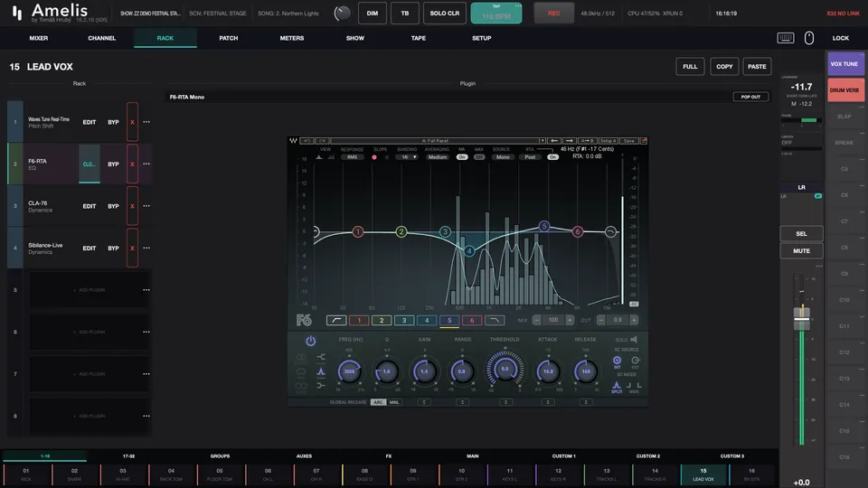Bypass the CLA-76 plugin

[114, 206]
